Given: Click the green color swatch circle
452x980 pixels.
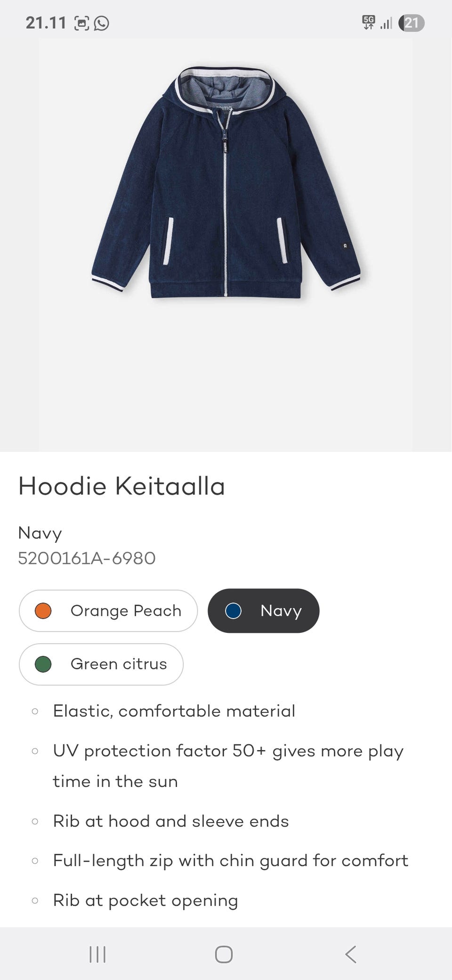Looking at the screenshot, I should [43, 664].
